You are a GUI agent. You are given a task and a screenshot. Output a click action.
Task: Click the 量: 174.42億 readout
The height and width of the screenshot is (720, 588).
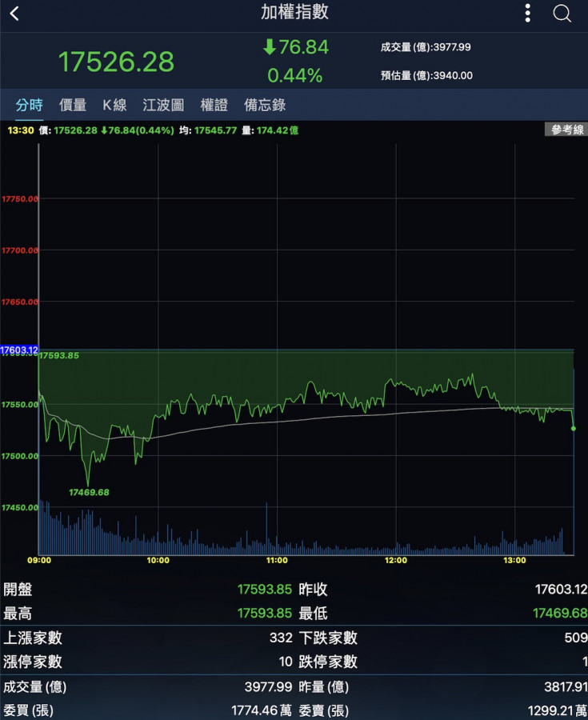270,130
